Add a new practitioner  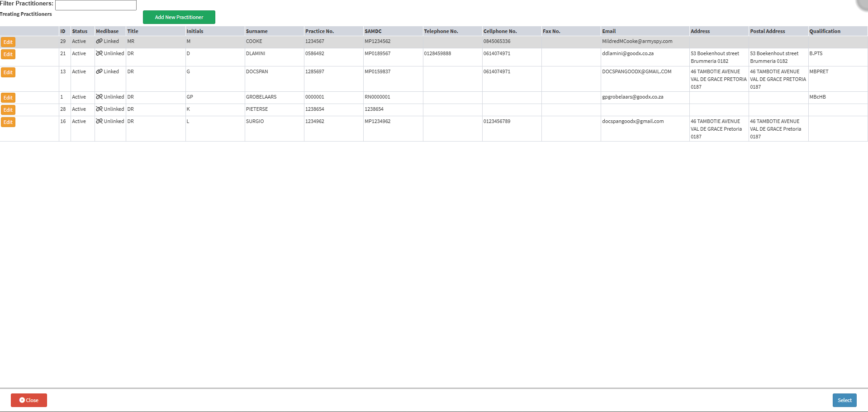point(179,17)
